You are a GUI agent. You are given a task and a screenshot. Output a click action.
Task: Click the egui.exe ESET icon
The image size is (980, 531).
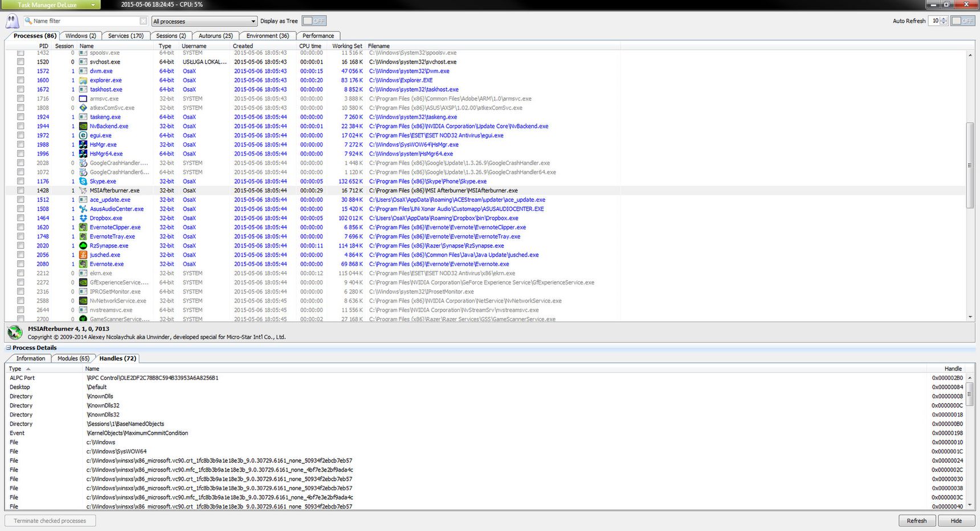(x=83, y=135)
